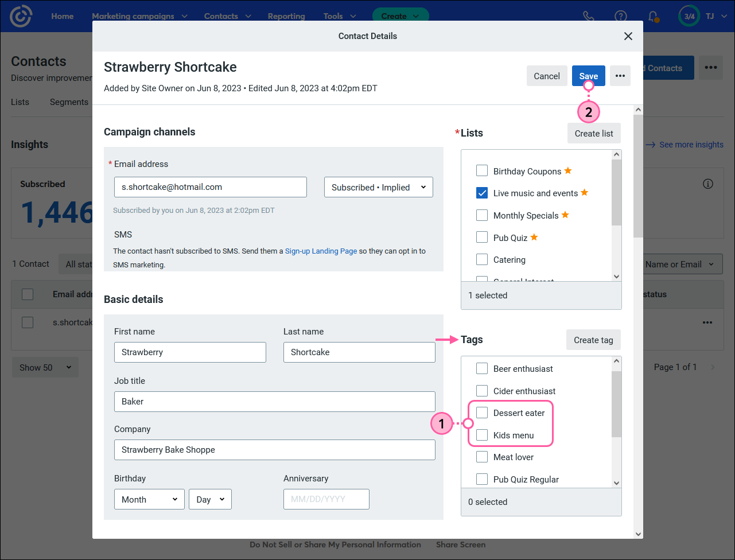Expand the Show 50 dropdown
Screen dimensions: 735x560
point(45,367)
